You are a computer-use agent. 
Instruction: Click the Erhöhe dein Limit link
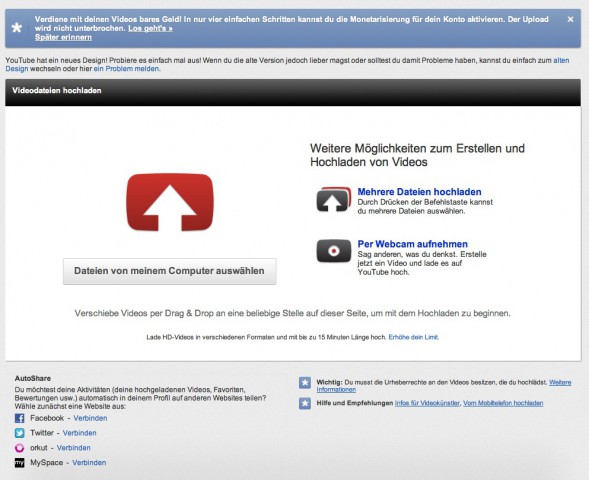tap(413, 337)
